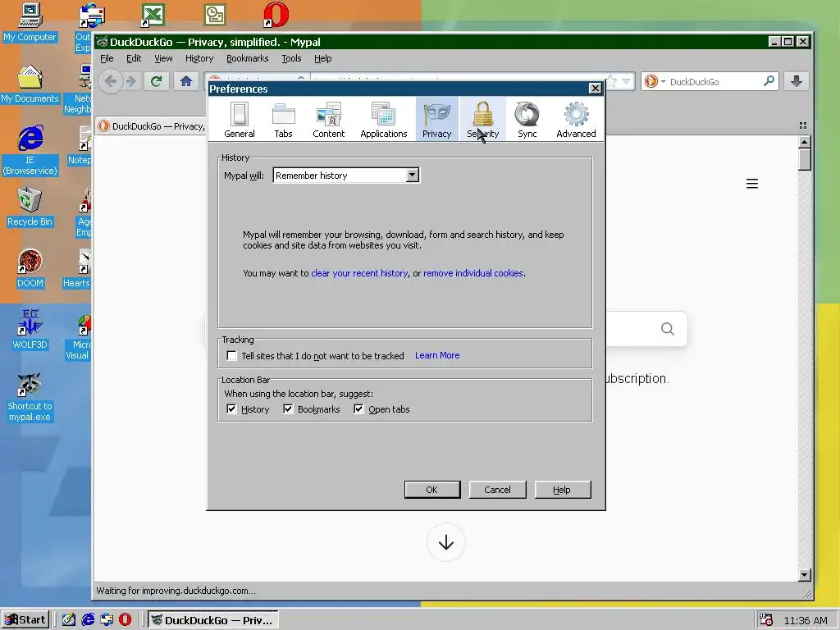Screen dimensions: 840x630
Task: Click the Start button
Action: click(x=25, y=620)
